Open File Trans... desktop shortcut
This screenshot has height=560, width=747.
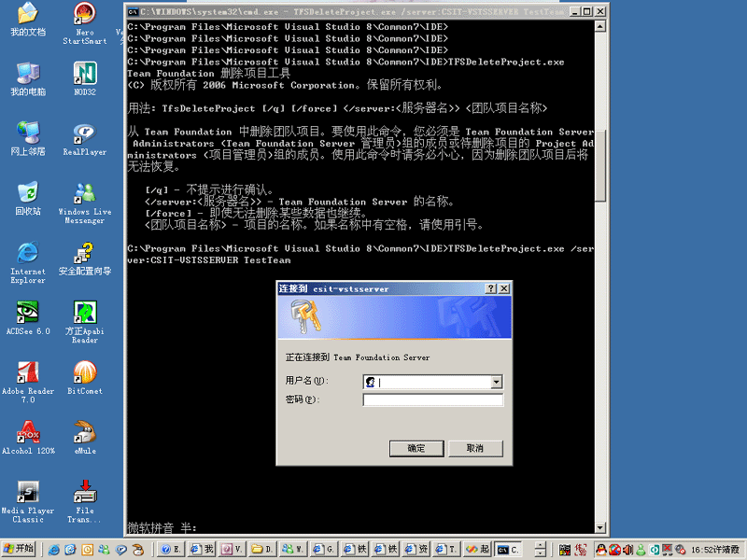[85, 502]
